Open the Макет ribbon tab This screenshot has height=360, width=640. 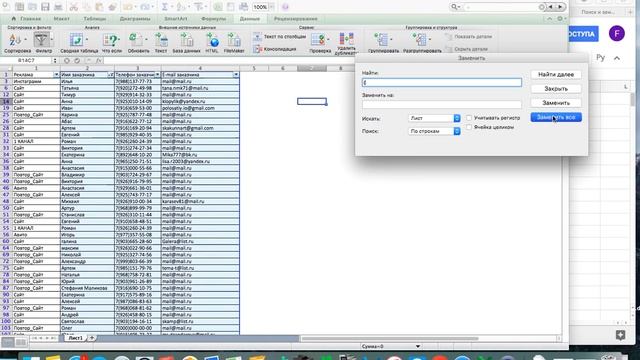pos(62,19)
